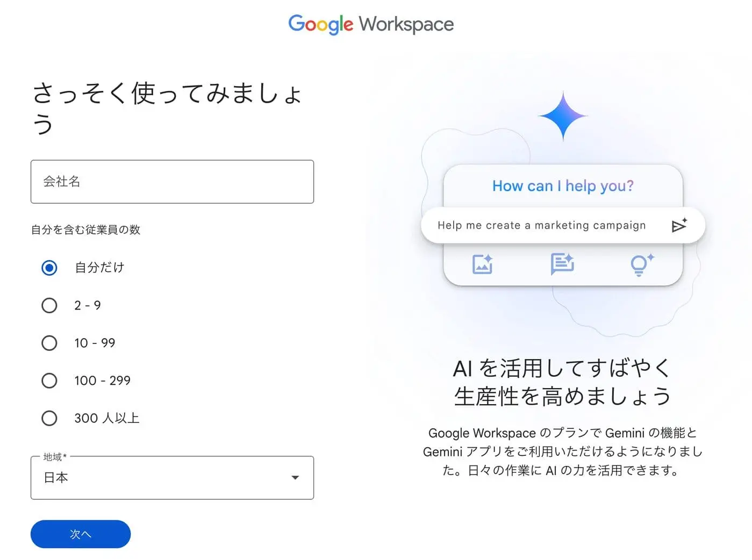Click the Google Workspace logo
This screenshot has height=560, width=752.
tap(371, 24)
